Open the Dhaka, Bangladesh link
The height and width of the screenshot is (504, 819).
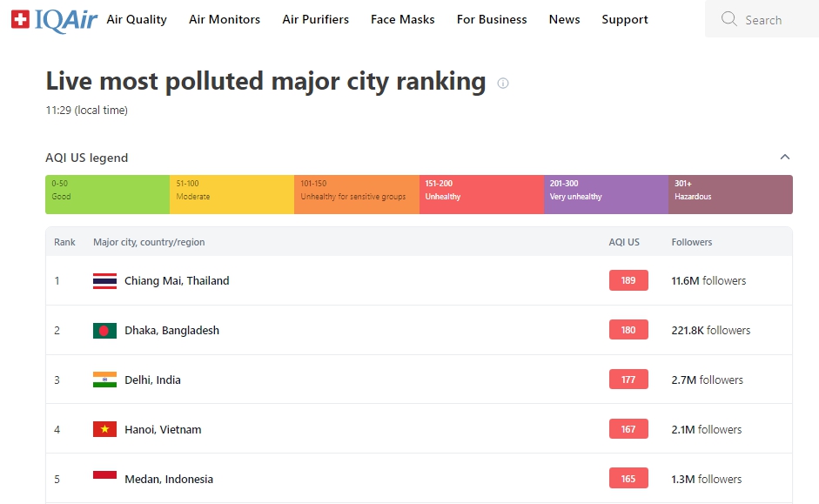171,331
